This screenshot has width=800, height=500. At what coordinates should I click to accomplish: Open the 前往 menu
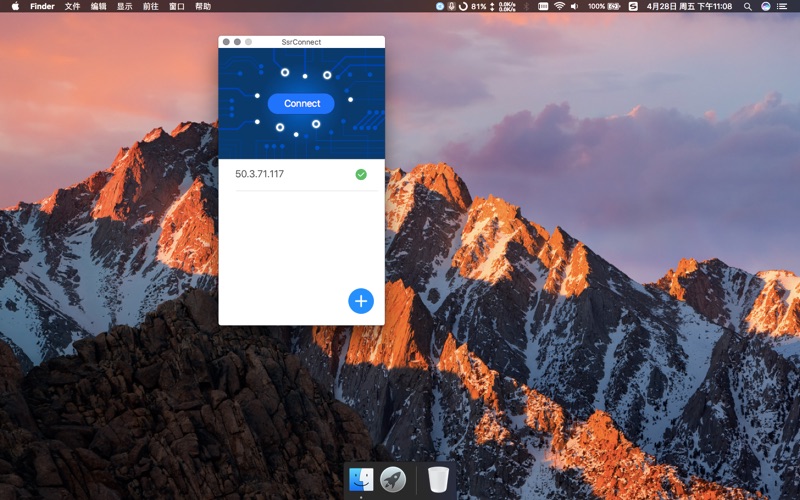[151, 6]
